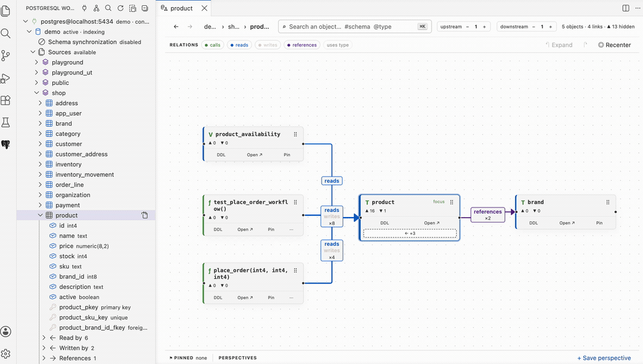This screenshot has width=643, height=364.
Task: Click the de... breadcrumb segment
Action: click(x=210, y=27)
